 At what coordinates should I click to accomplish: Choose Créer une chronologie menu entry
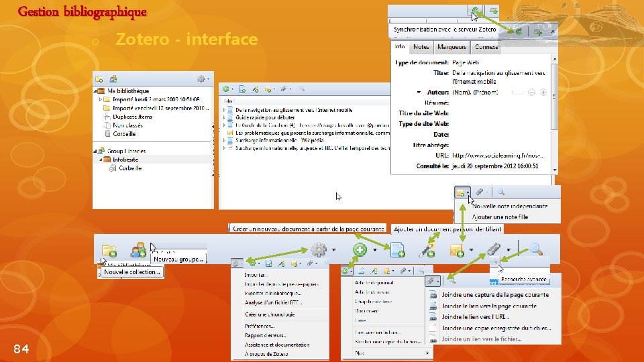[x=270, y=314]
